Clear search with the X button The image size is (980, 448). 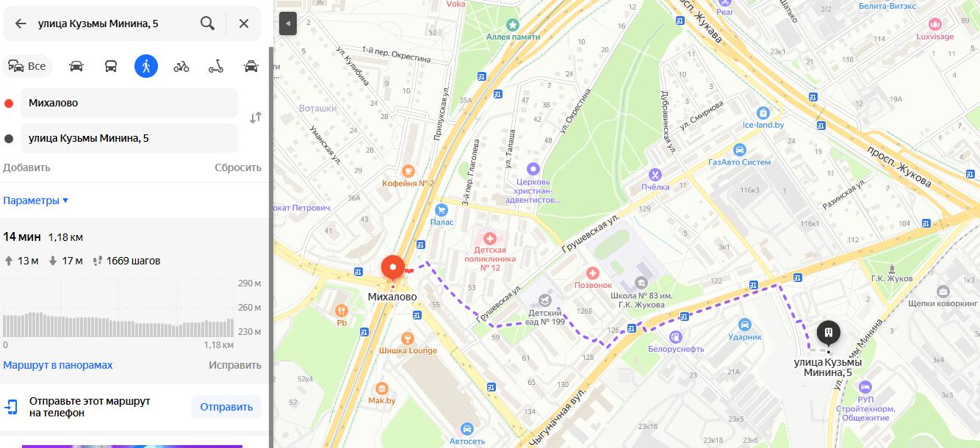[244, 24]
